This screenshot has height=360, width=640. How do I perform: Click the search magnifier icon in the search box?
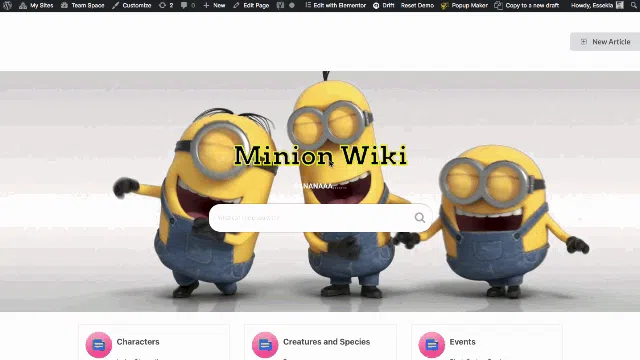click(420, 218)
